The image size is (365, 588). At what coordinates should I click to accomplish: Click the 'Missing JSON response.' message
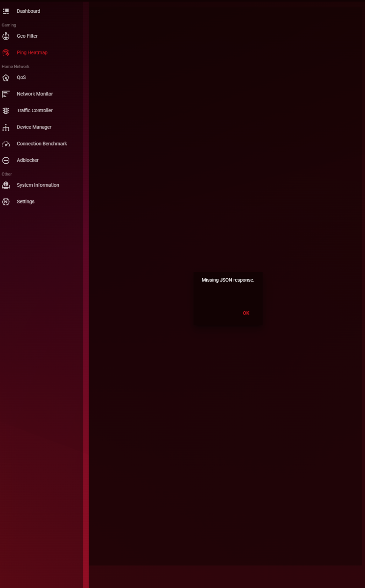click(228, 280)
